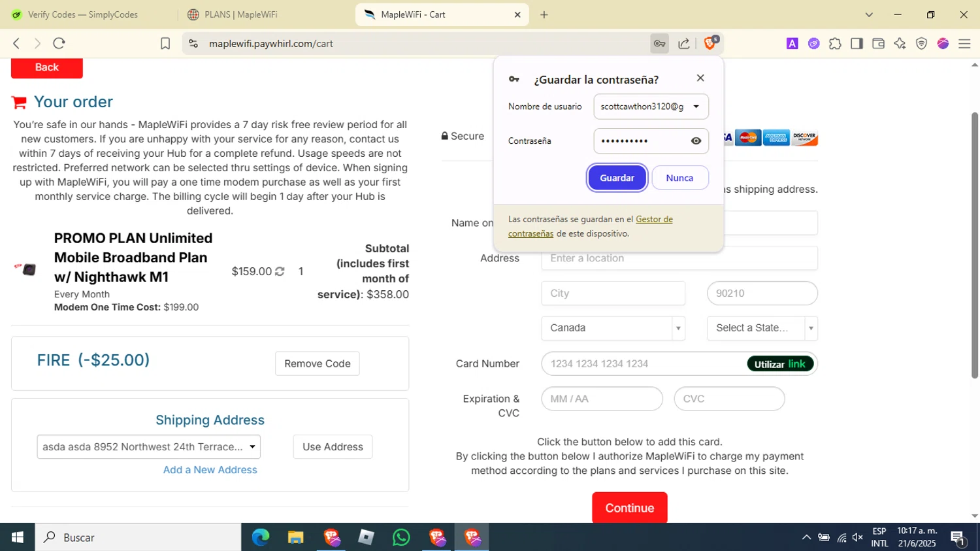Open Brave Wallet icon
The image size is (980, 551).
878,43
